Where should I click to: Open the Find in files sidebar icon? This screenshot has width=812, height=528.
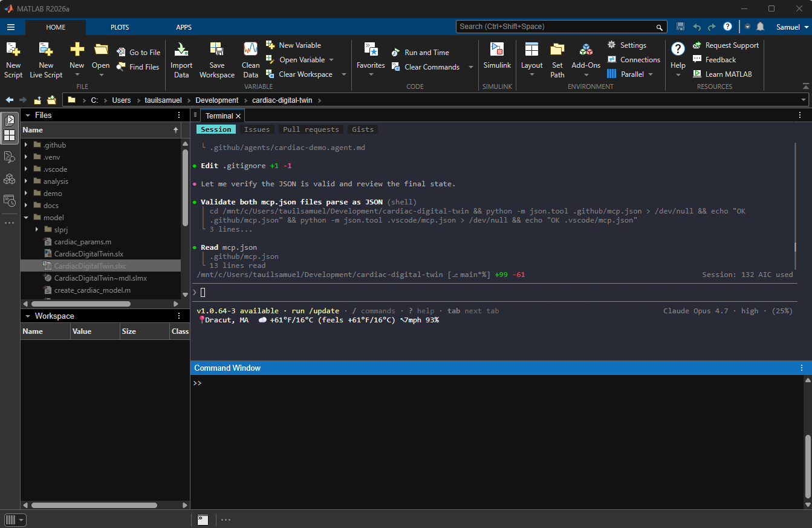9,157
